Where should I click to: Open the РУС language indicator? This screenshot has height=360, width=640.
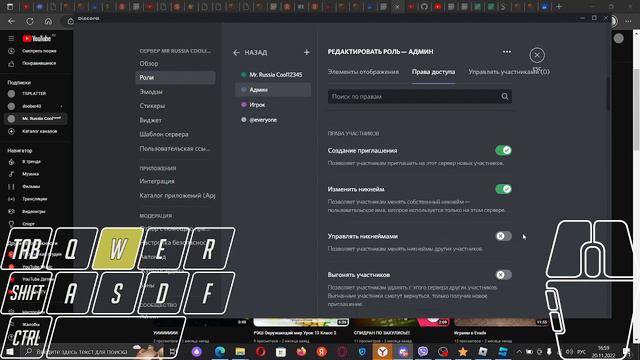pyautogui.click(x=581, y=351)
